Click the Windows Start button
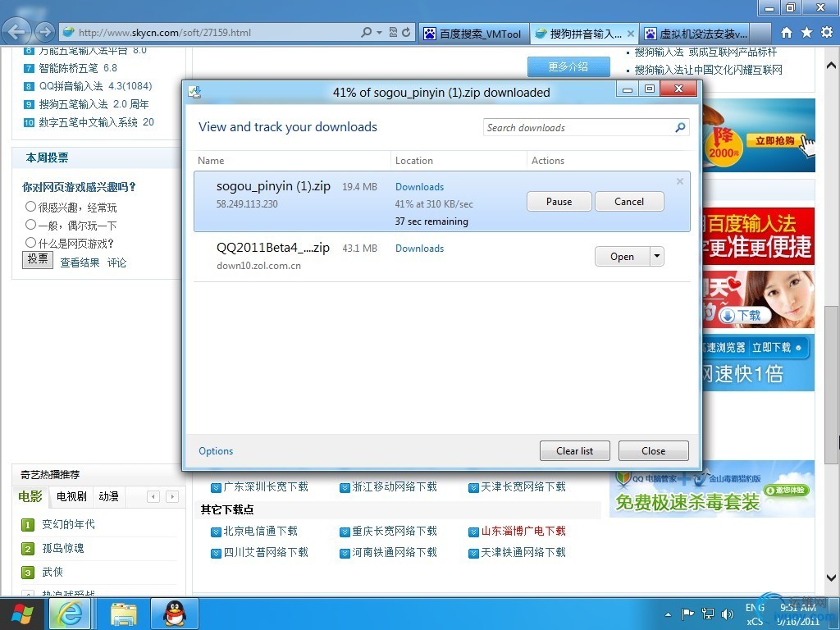The height and width of the screenshot is (630, 840). coord(22,614)
